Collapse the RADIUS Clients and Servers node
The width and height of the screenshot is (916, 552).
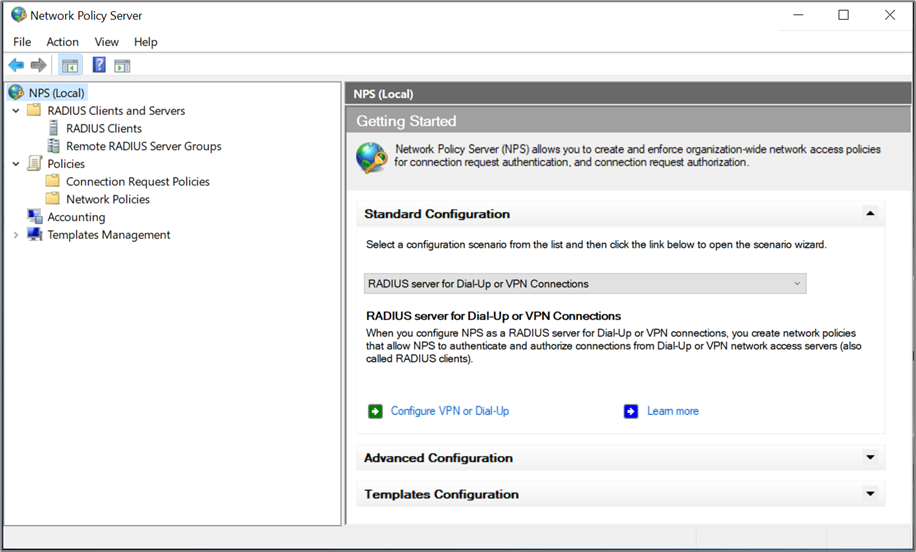pos(16,111)
